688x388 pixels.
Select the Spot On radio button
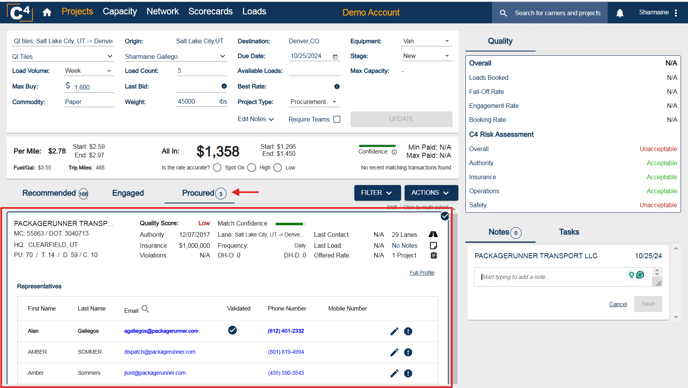tap(217, 168)
